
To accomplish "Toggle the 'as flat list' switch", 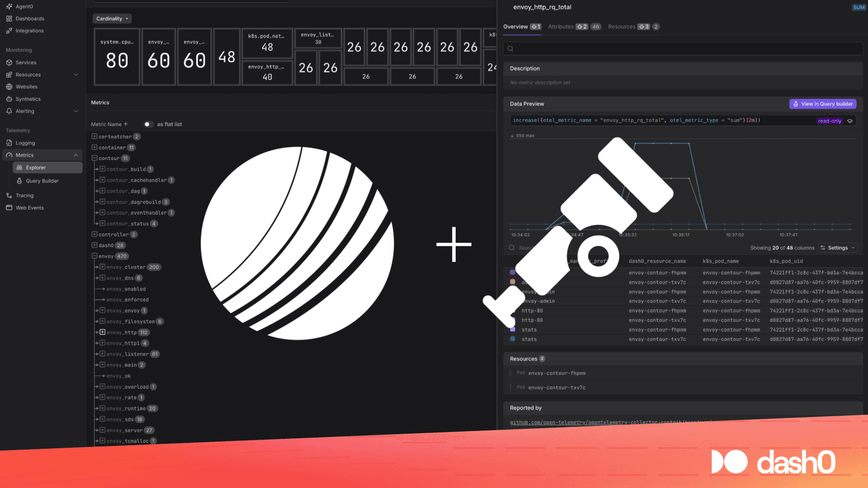I will 148,124.
